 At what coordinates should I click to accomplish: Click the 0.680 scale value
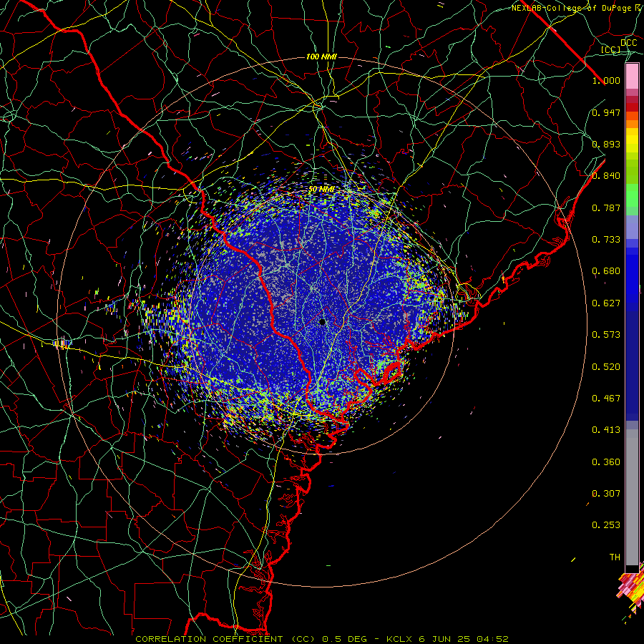(606, 271)
